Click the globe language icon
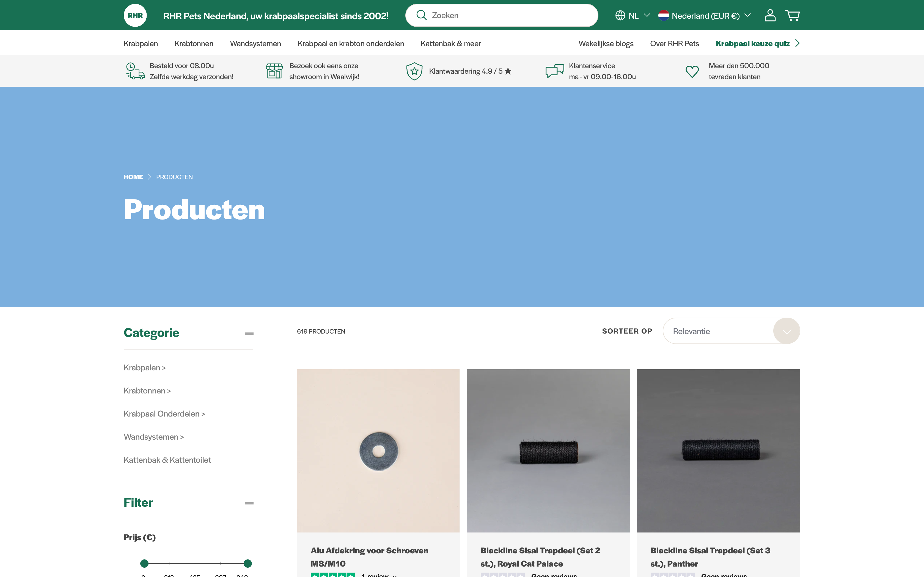Screen dimensions: 924x577 pos(620,15)
